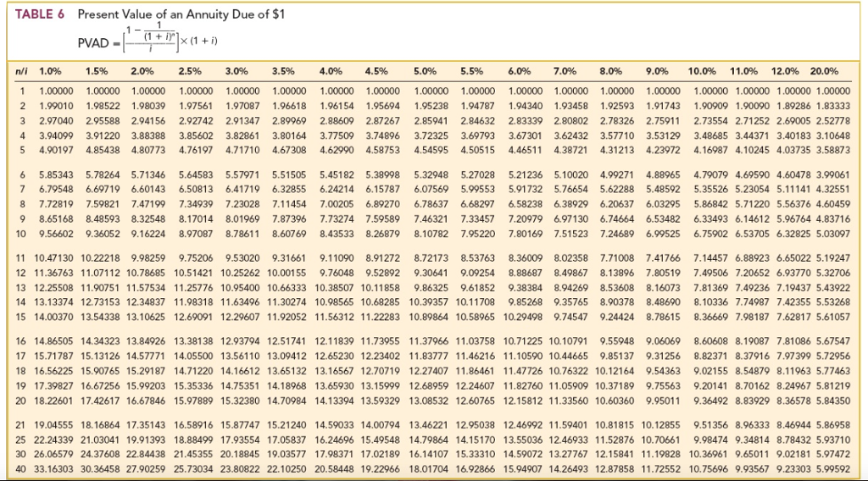Select value 5.35526 in row 7
Image resolution: width=868 pixels, height=481 pixels.
click(711, 190)
